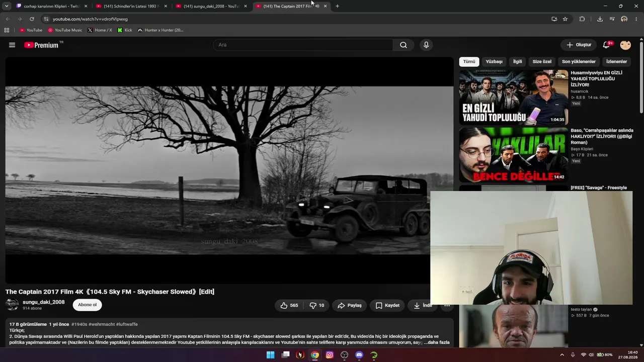Image resolution: width=644 pixels, height=362 pixels.
Task: Open Windows Start menu
Action: pos(270,355)
